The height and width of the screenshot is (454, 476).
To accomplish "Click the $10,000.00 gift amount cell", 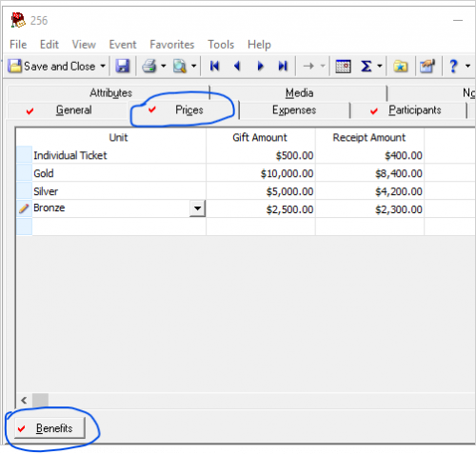I will point(261,173).
